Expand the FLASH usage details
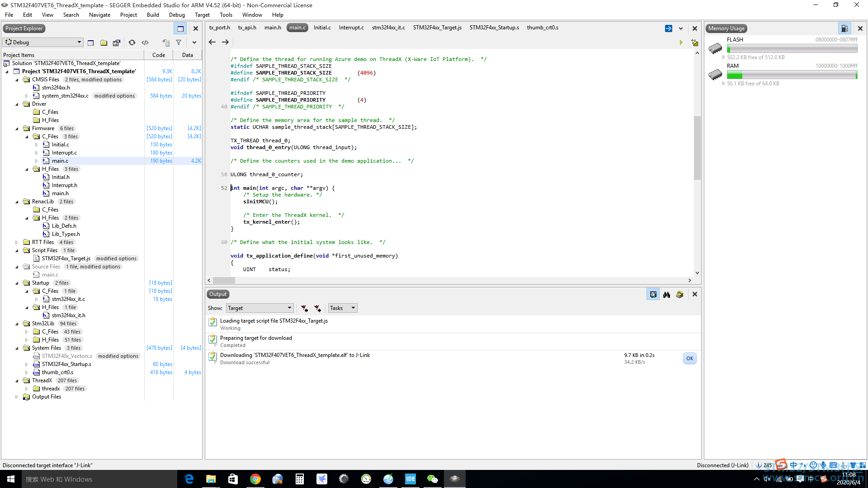 tap(724, 57)
